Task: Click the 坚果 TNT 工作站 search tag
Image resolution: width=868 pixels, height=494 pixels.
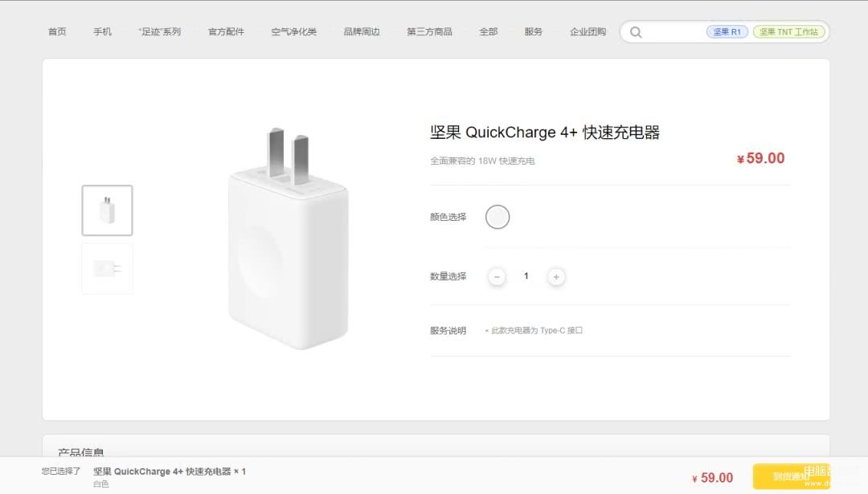Action: coord(789,32)
